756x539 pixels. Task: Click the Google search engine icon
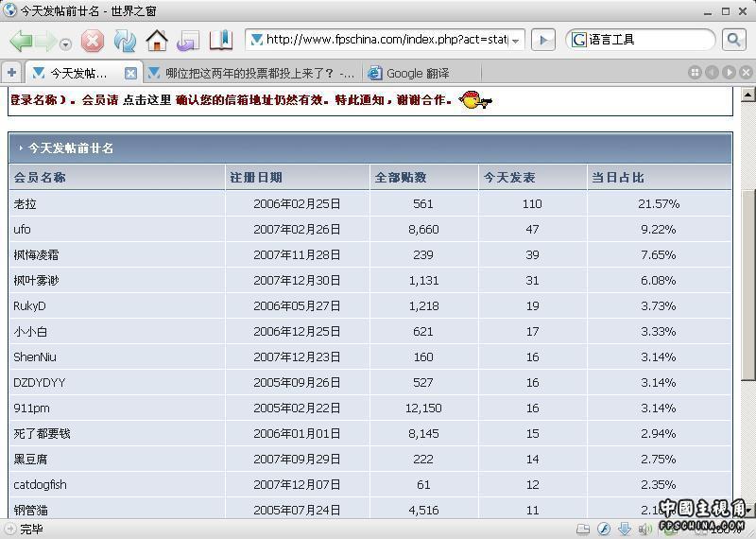coord(578,40)
